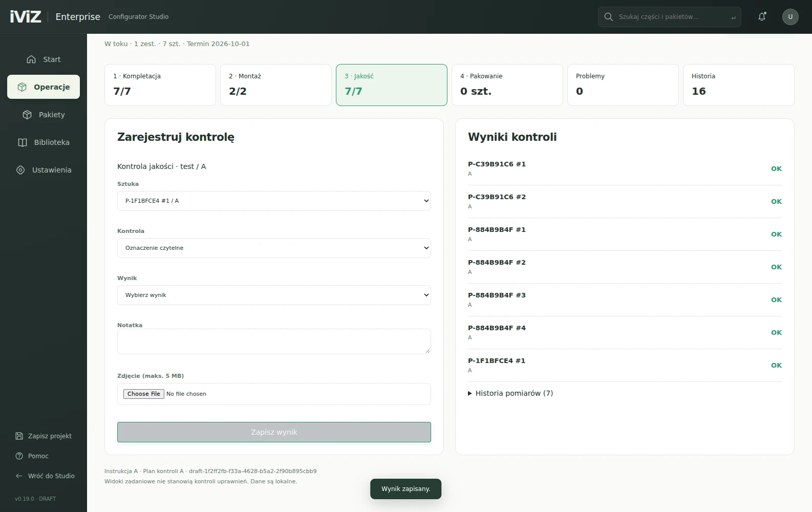
Task: Switch to the Kompletacja step tab
Action: pos(160,85)
